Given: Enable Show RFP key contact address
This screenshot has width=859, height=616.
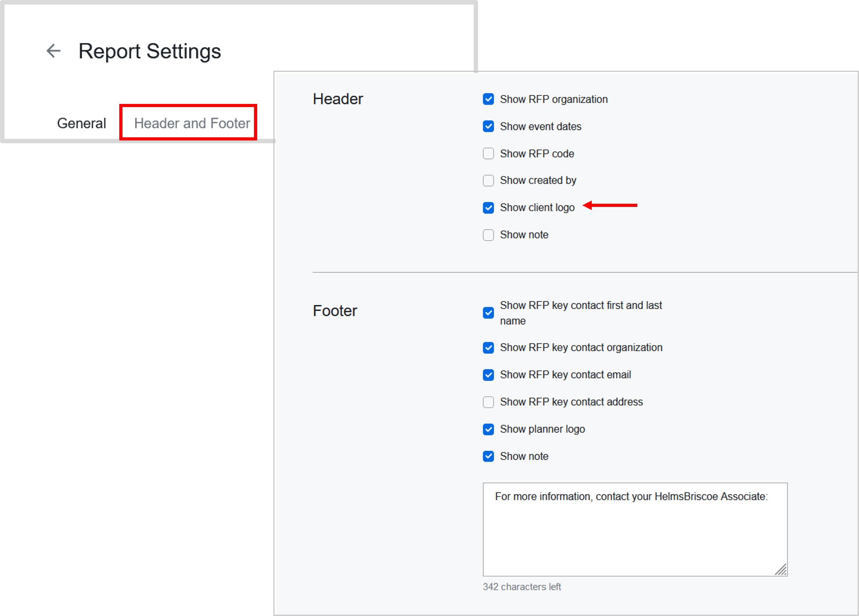Looking at the screenshot, I should click(488, 402).
